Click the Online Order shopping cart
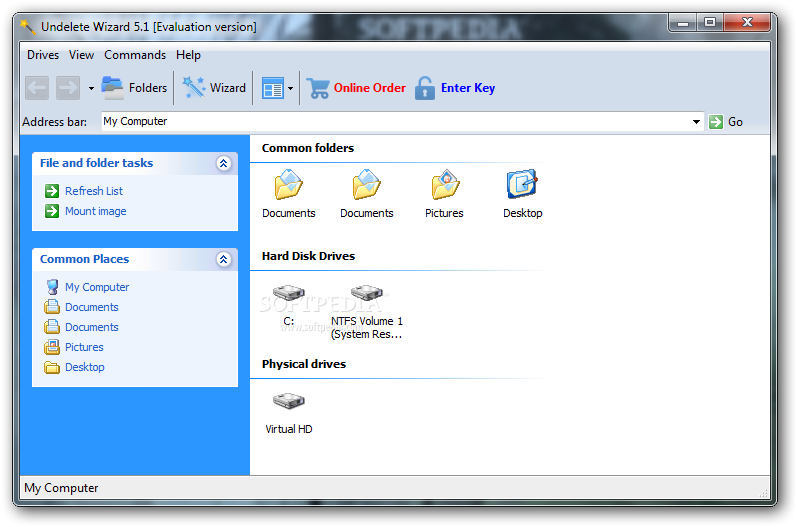 click(x=319, y=88)
